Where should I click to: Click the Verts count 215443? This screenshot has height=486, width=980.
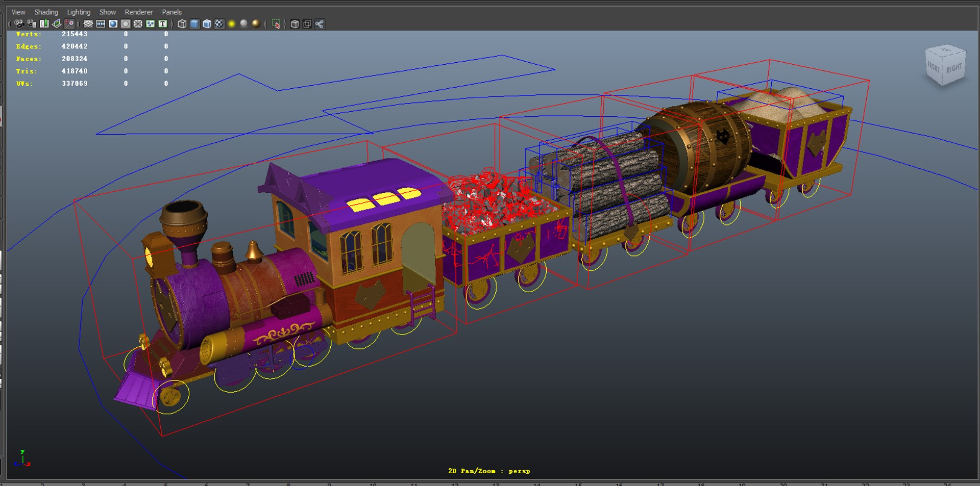75,34
